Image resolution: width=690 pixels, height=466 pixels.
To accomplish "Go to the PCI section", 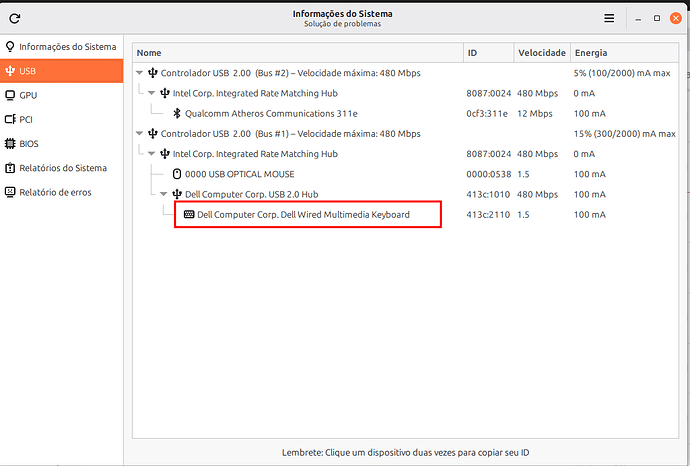I will tap(62, 119).
